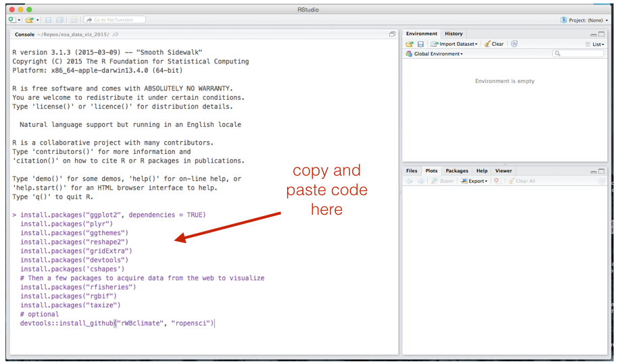Maximize the Plots pane

(x=601, y=171)
